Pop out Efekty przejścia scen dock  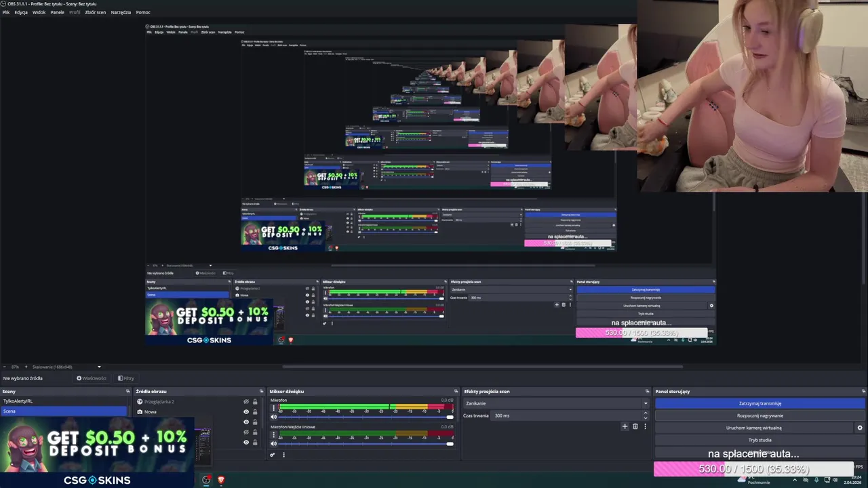pyautogui.click(x=647, y=391)
